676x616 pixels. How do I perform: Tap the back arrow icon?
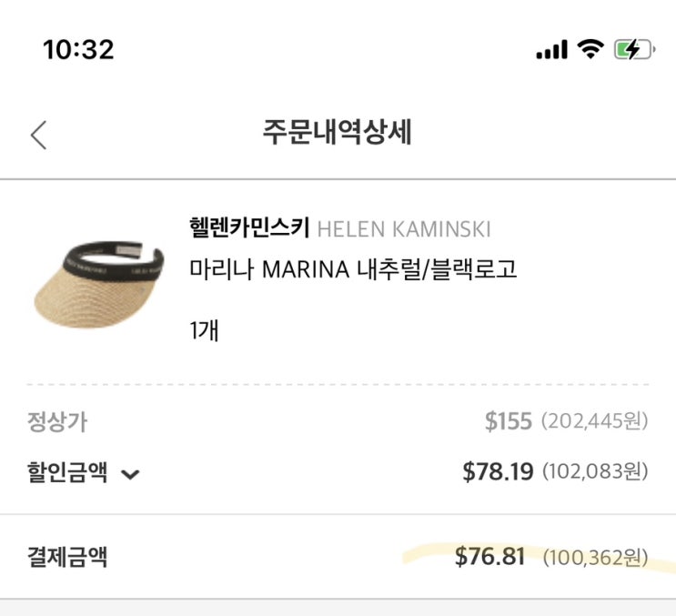click(37, 135)
